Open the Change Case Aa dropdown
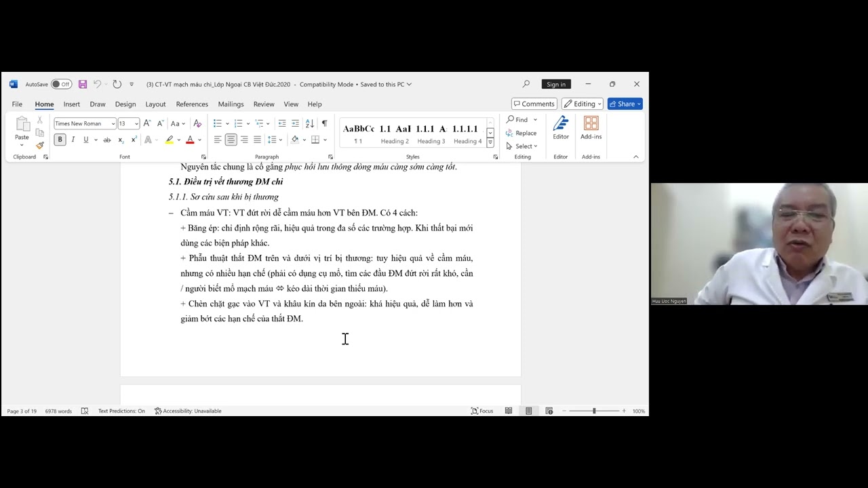The image size is (868, 488). coord(178,123)
